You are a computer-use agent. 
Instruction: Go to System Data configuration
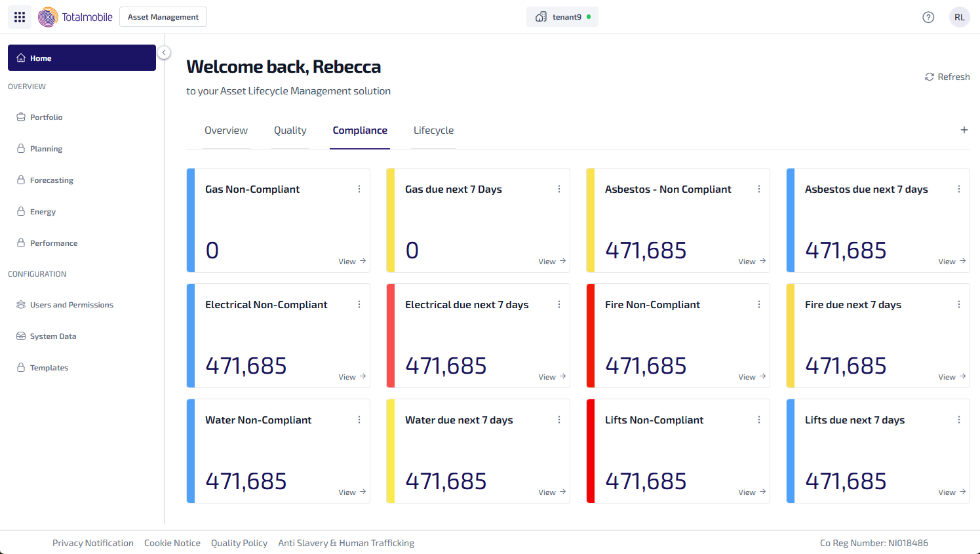coord(53,336)
